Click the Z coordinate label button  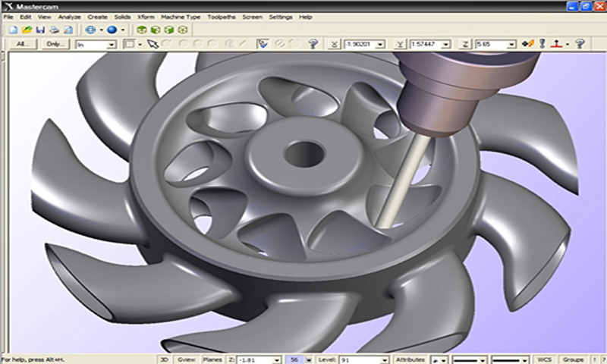(465, 44)
